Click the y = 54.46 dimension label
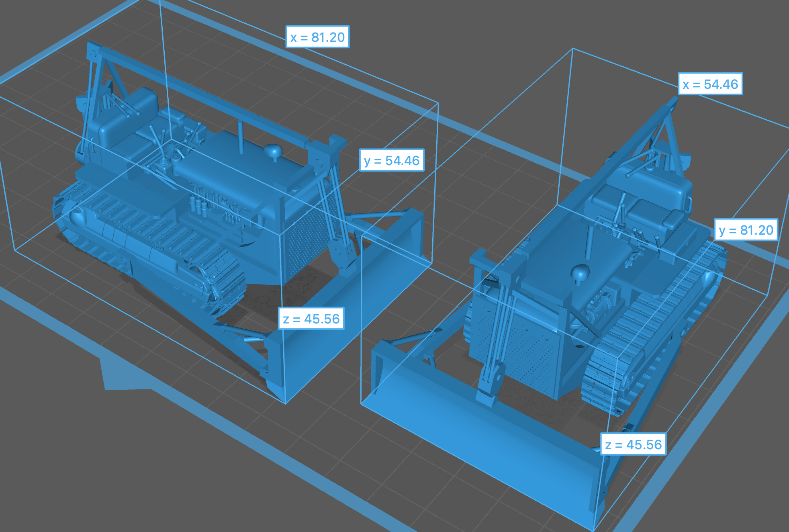789x532 pixels. [x=391, y=160]
